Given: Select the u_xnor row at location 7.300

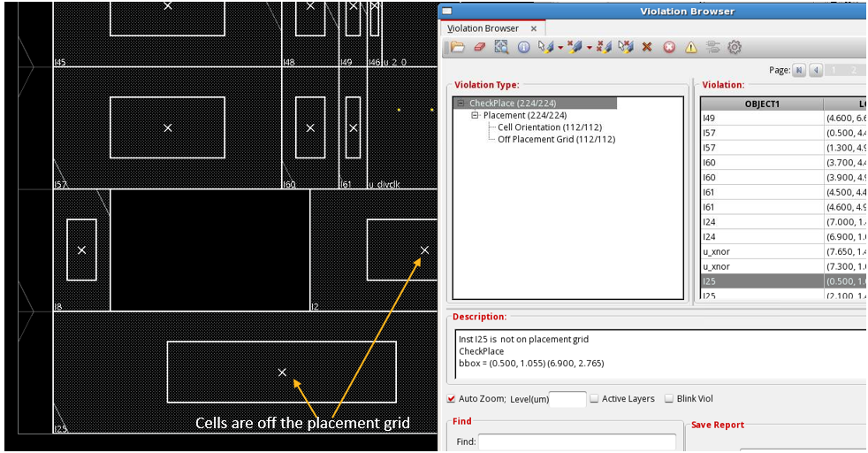Looking at the screenshot, I should click(783, 266).
